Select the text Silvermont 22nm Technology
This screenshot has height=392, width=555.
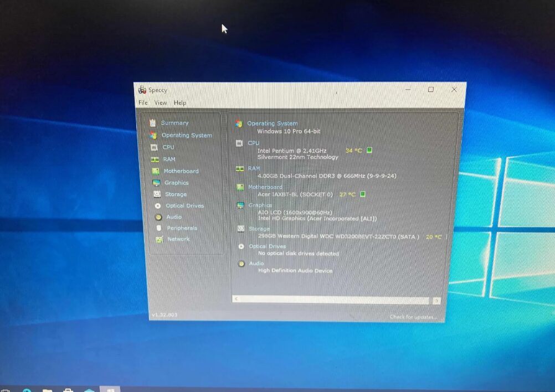coord(298,157)
